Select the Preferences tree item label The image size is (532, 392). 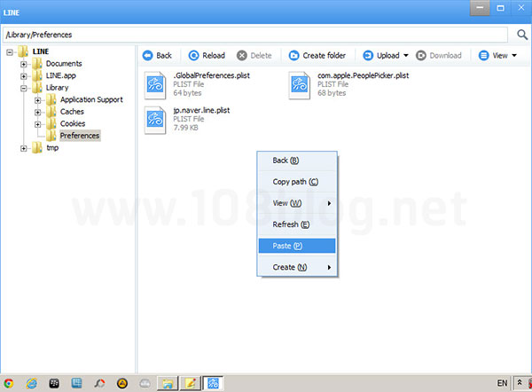pyautogui.click(x=80, y=136)
